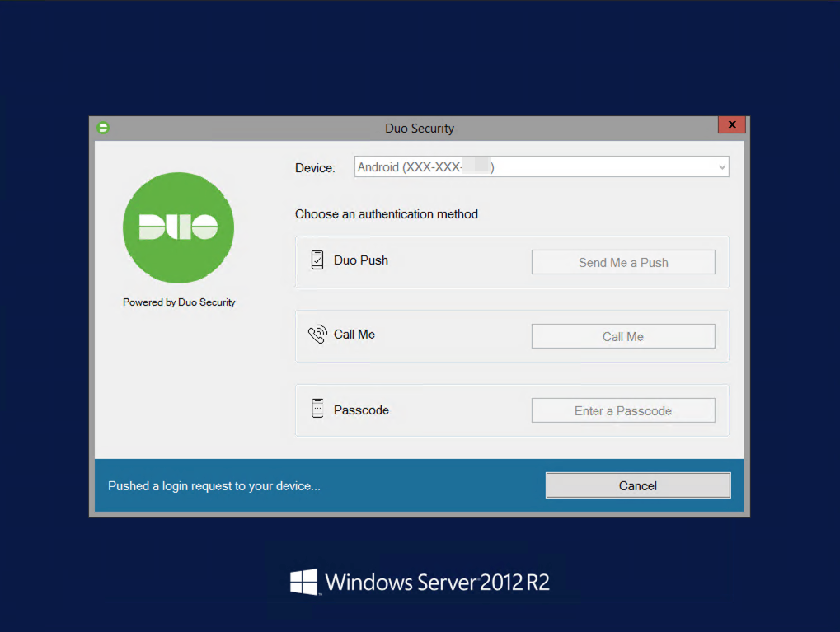Viewport: 840px width, 632px height.
Task: Open the Device selection dropdown
Action: tap(541, 166)
